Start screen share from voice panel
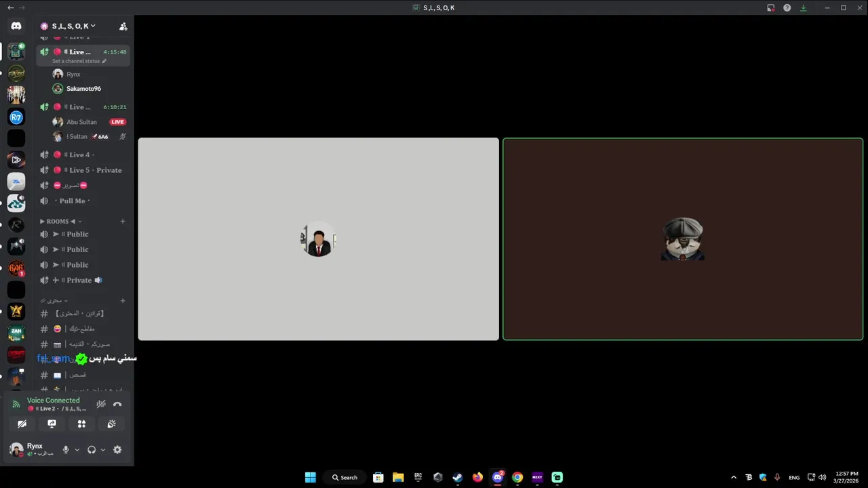The image size is (868, 488). [52, 424]
